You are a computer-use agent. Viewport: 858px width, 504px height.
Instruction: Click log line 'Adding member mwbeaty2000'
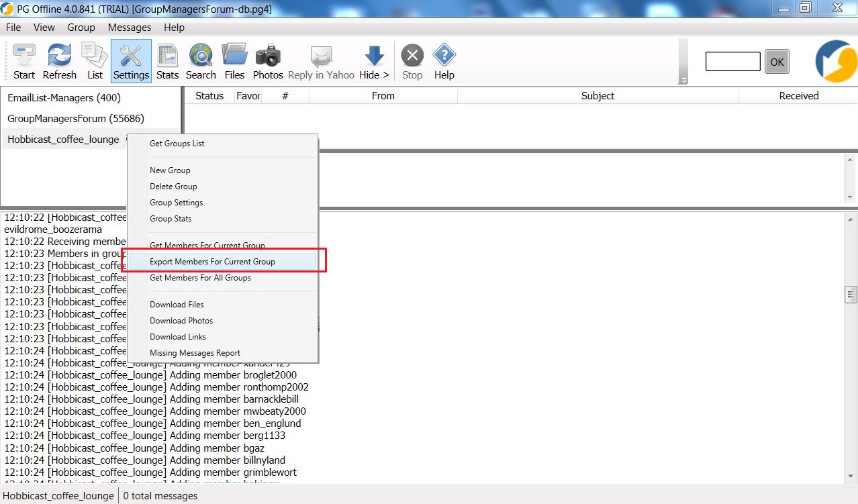tap(155, 411)
